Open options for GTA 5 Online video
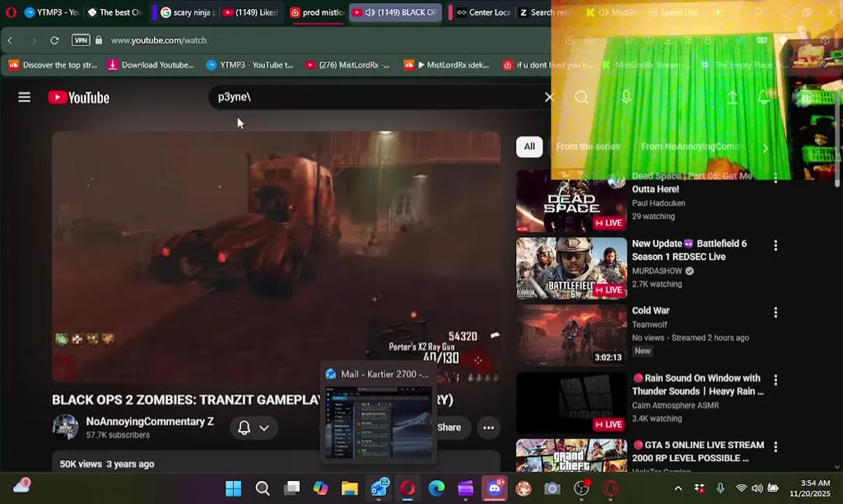 775,447
